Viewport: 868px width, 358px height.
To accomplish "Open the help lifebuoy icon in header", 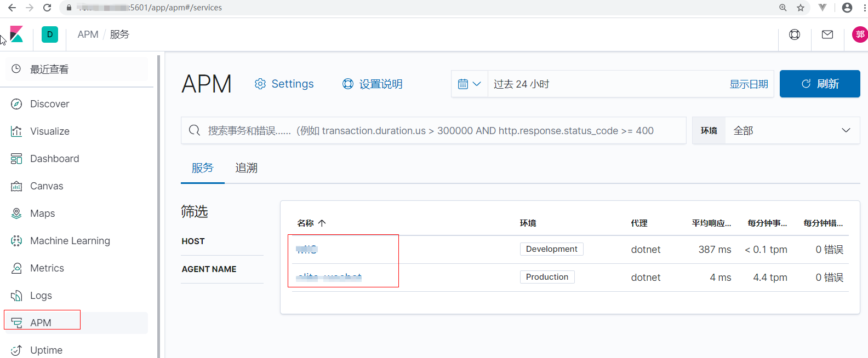I will click(x=795, y=34).
